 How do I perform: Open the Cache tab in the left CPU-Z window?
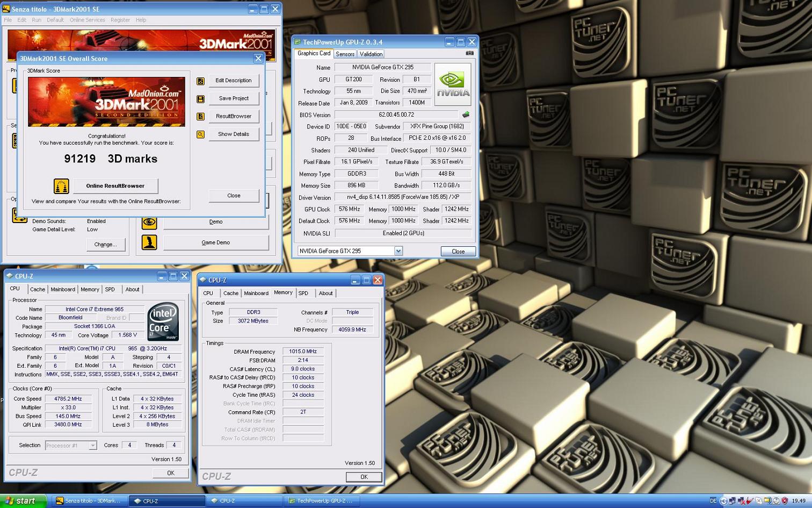click(x=38, y=289)
